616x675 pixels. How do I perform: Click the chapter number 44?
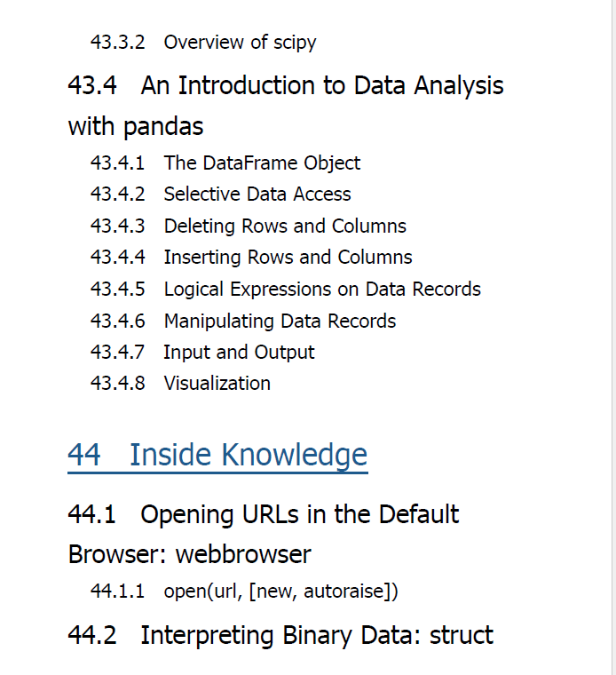tap(84, 455)
